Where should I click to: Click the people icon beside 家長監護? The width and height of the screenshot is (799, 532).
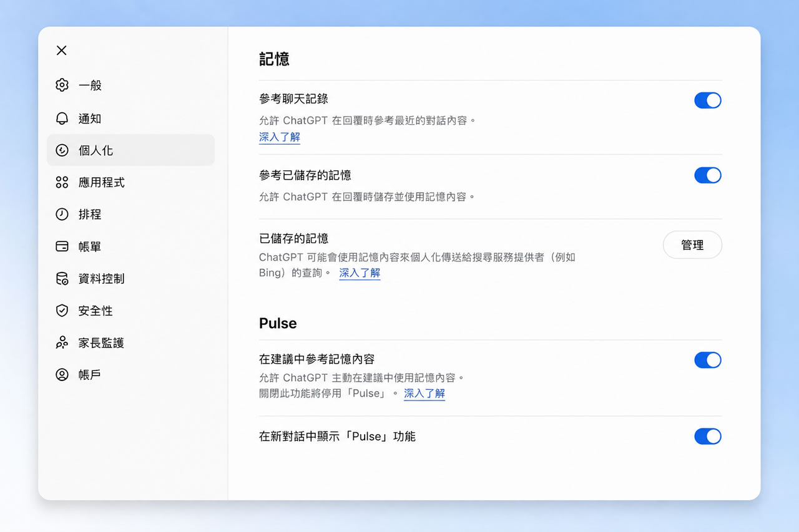click(62, 343)
